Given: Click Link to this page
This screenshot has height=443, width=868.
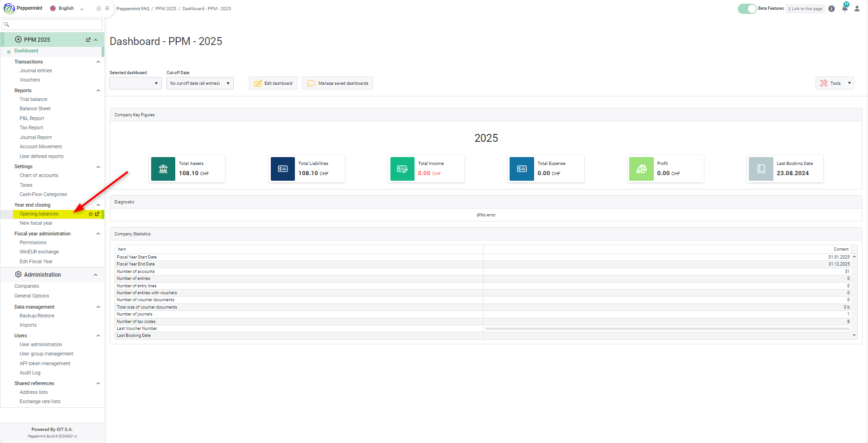Looking at the screenshot, I should 805,9.
